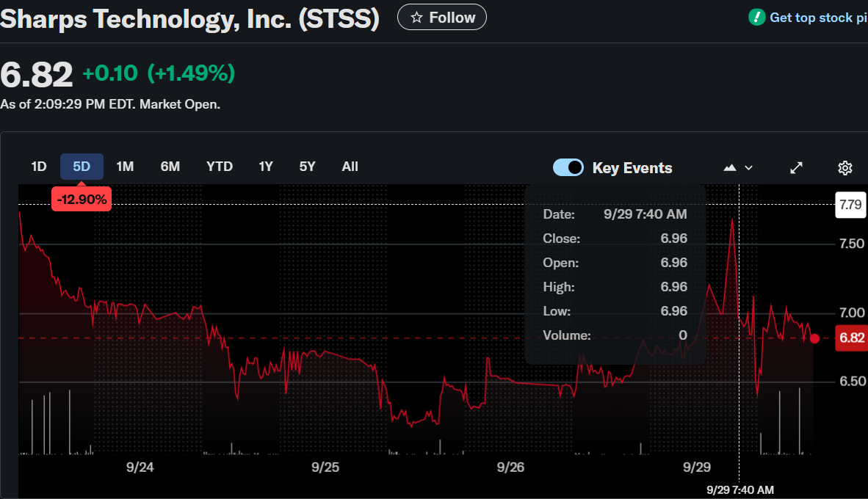
Task: Click the 9/29 date axis label
Action: pyautogui.click(x=696, y=467)
